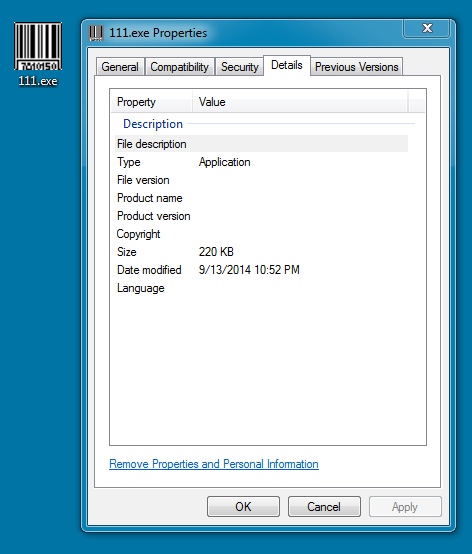Select the Type property row

click(x=261, y=162)
